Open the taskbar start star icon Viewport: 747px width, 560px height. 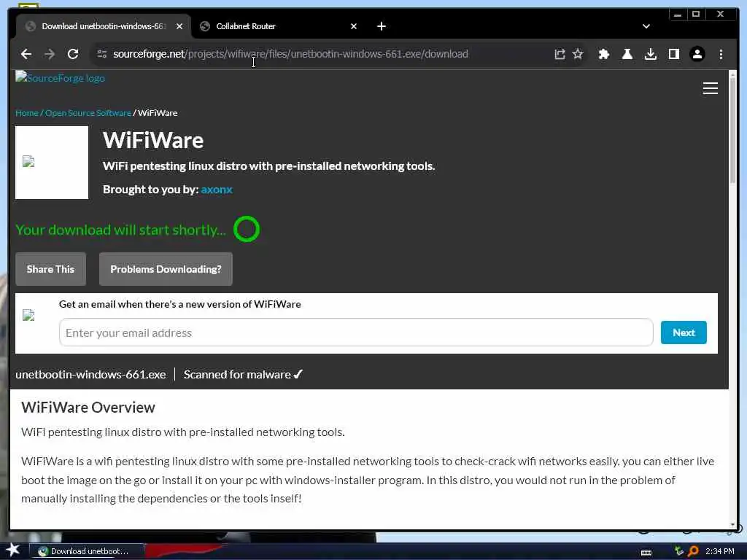[13, 550]
